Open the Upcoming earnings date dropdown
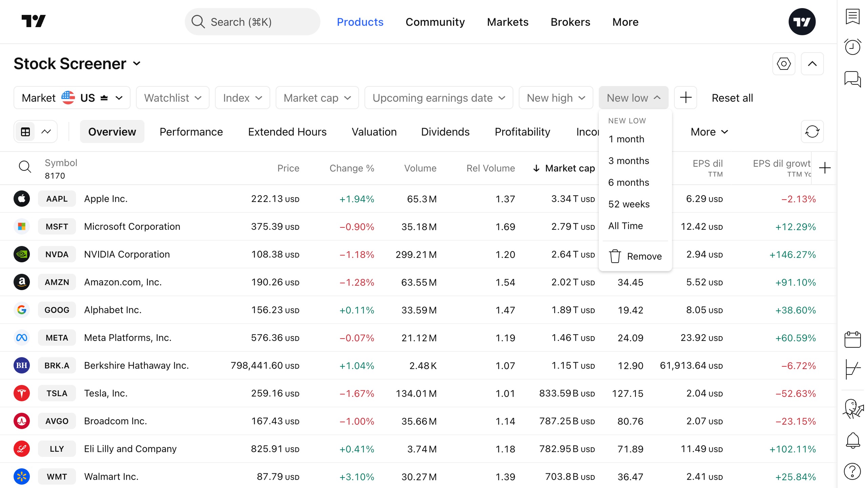This screenshot has height=488, width=868. click(x=438, y=98)
